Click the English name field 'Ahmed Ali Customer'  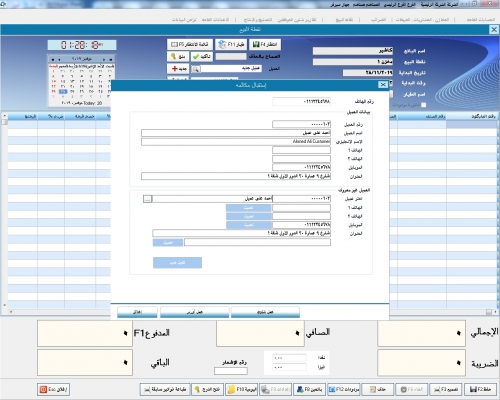pyautogui.click(x=236, y=142)
